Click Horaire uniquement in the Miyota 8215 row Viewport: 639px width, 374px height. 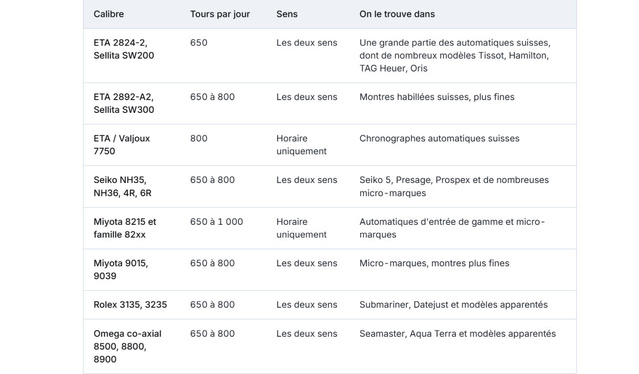tap(301, 228)
